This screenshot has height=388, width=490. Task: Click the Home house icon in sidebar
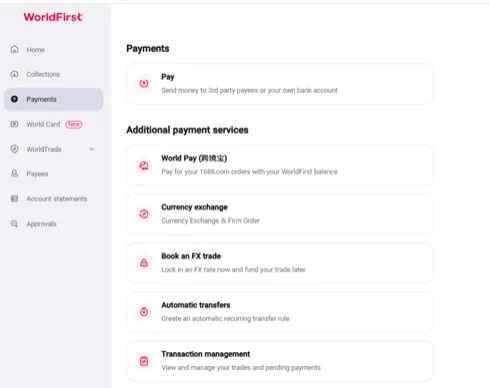tap(14, 49)
